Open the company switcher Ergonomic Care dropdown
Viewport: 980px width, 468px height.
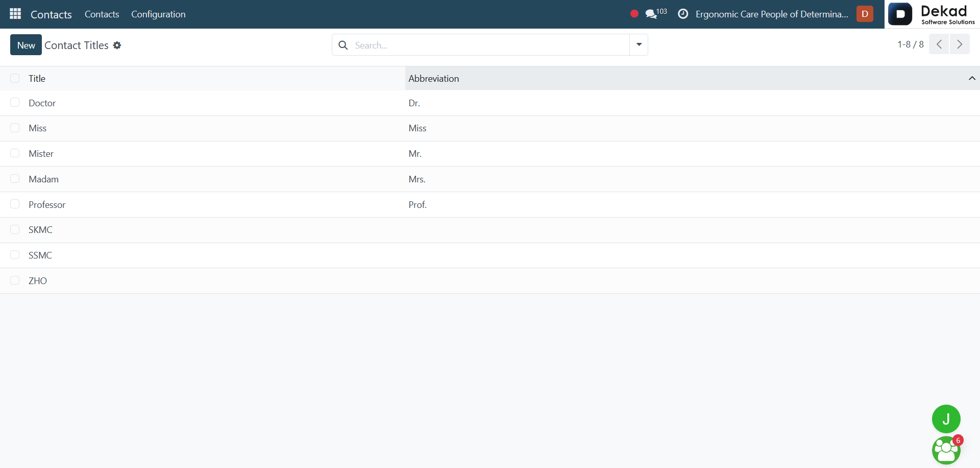click(x=772, y=14)
